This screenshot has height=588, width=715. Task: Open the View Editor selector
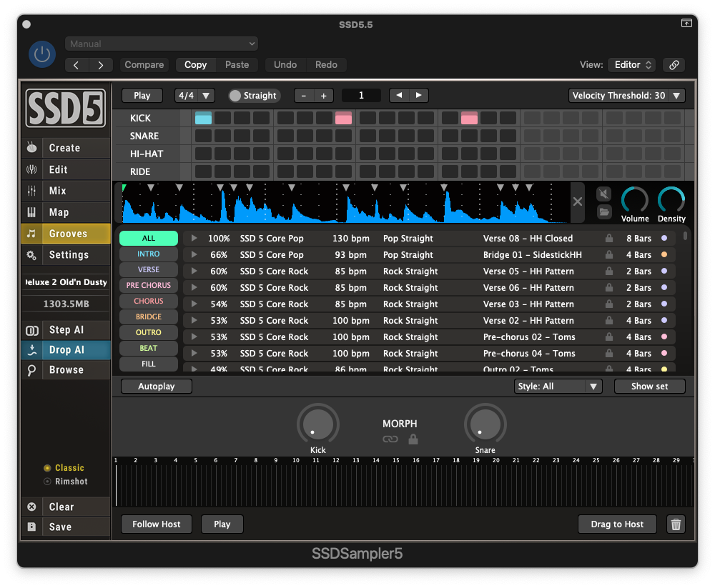(x=632, y=65)
